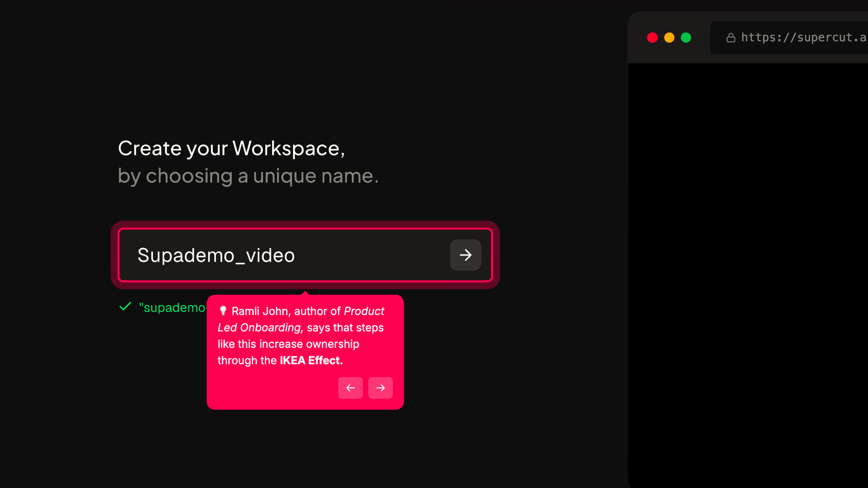Click the submit arrow inside the workspace name field
The image size is (868, 488).
coord(465,255)
